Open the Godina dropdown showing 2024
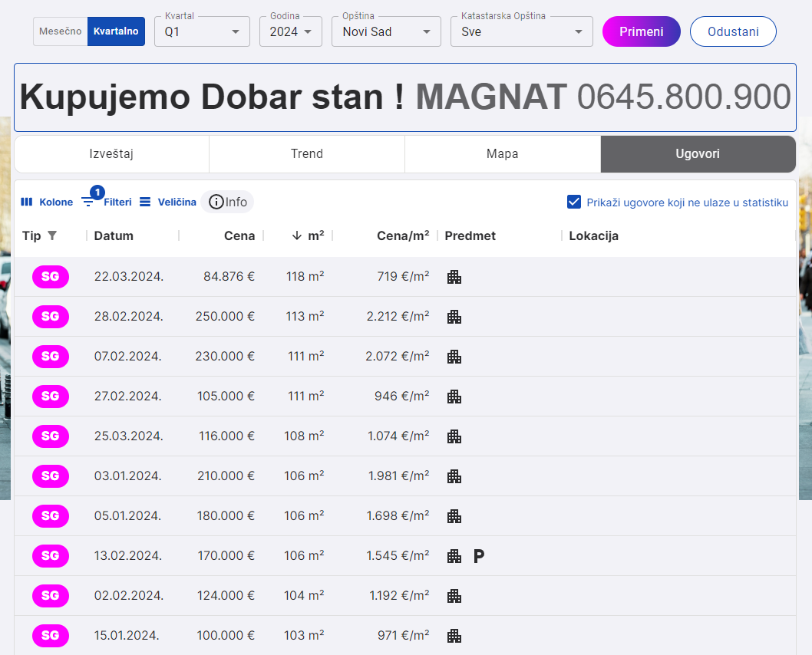 tap(291, 32)
